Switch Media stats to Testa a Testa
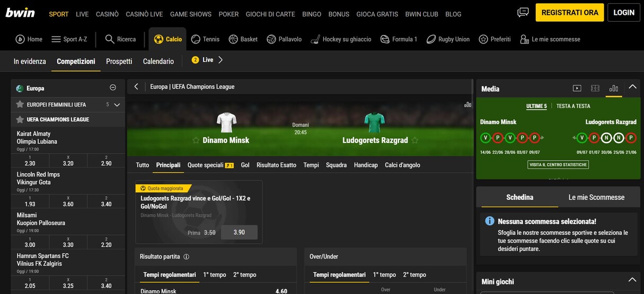This screenshot has height=294, width=644. pyautogui.click(x=573, y=106)
